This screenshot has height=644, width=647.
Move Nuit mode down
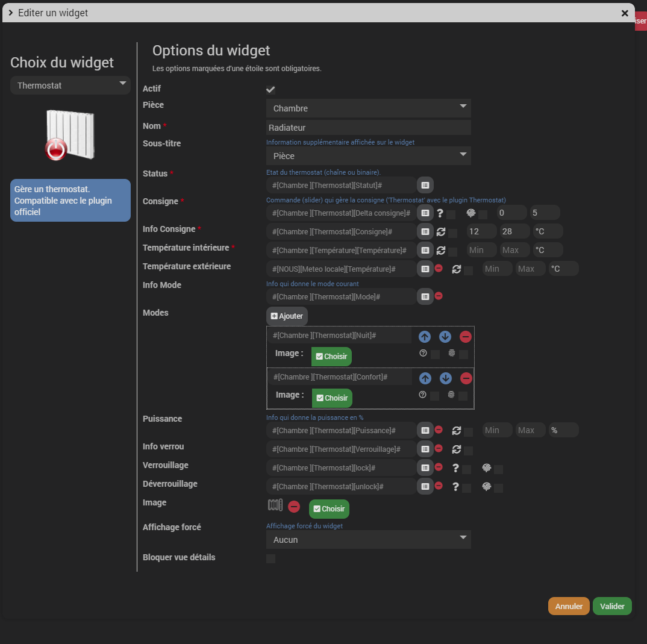click(445, 337)
